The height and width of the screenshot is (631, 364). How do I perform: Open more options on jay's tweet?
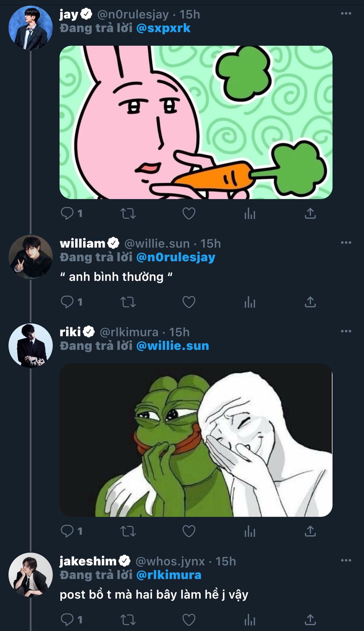click(346, 13)
